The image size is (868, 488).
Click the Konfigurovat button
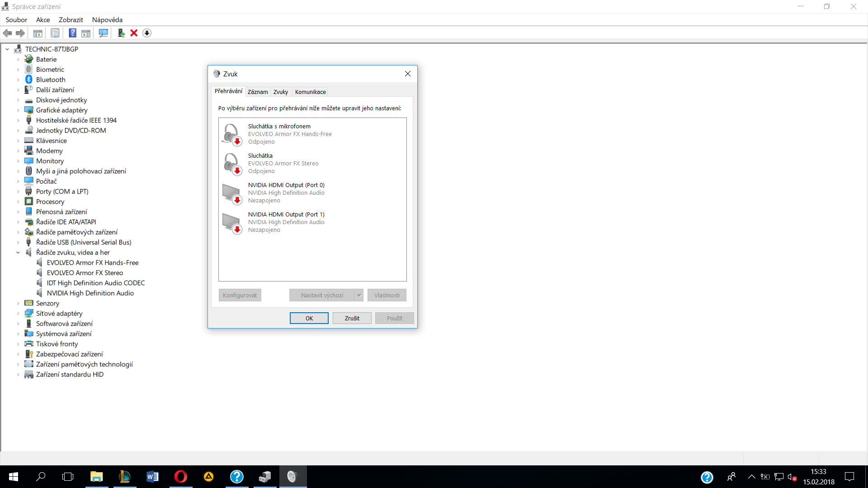point(240,295)
